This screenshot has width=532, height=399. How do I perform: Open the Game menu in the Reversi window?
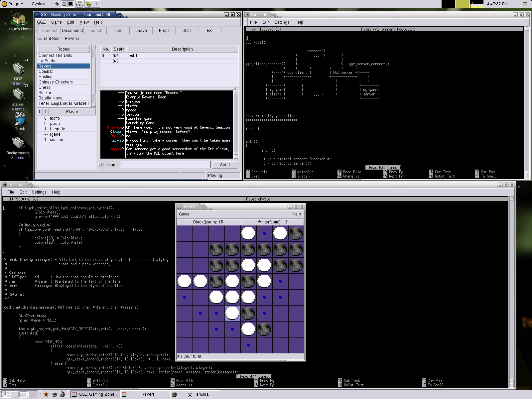pos(184,214)
